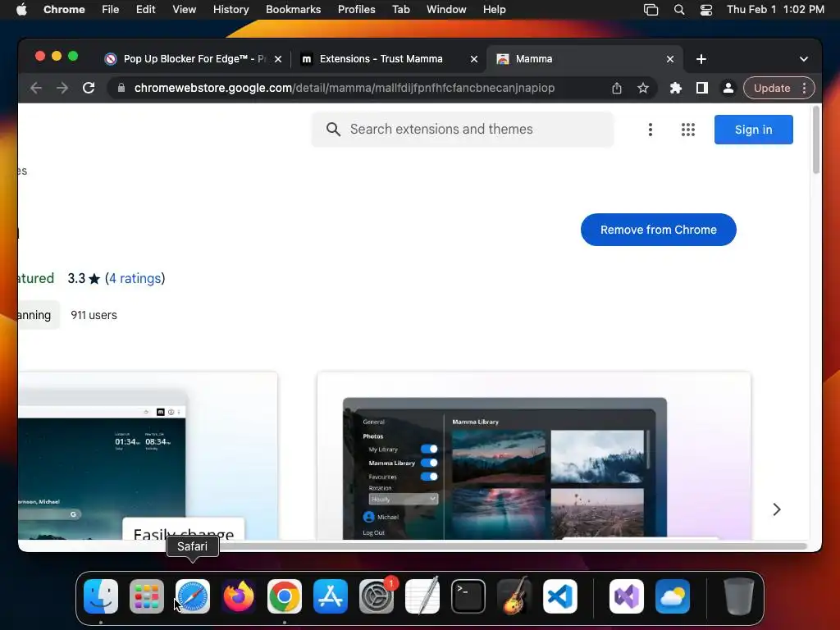This screenshot has height=630, width=840.
Task: Open a new tab with plus
Action: click(x=701, y=59)
